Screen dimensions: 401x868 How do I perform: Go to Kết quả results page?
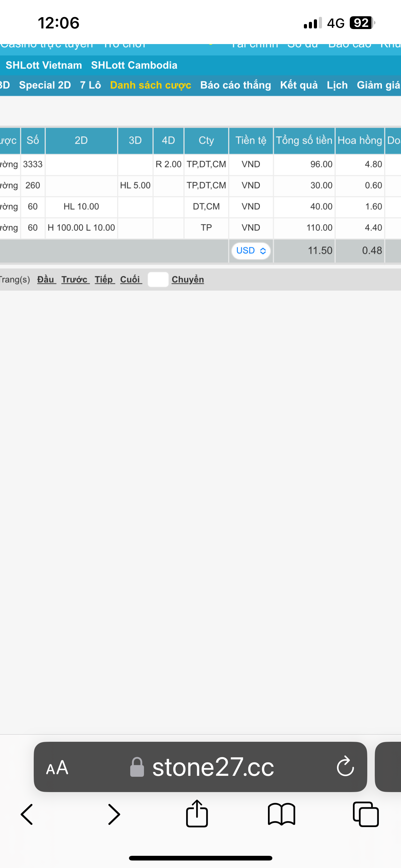(x=299, y=85)
